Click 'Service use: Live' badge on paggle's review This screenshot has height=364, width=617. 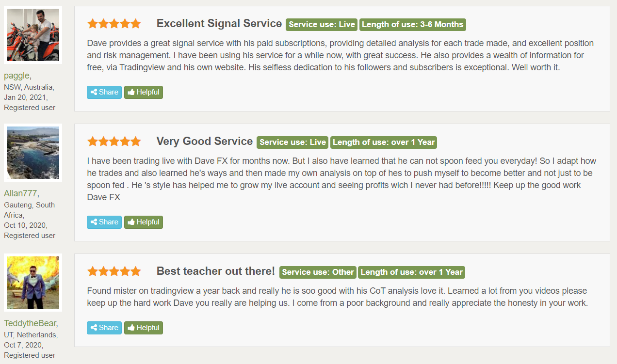322,24
